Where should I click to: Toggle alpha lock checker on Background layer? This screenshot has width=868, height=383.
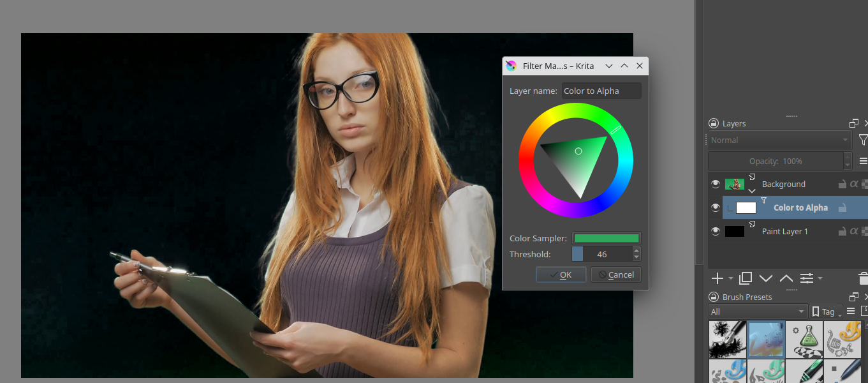tap(864, 184)
